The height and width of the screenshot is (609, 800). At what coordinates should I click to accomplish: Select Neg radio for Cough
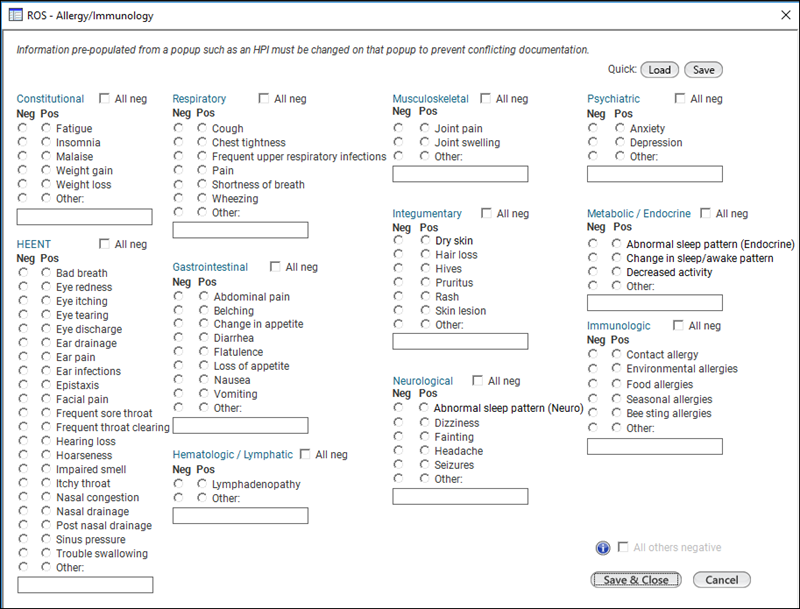[x=178, y=128]
